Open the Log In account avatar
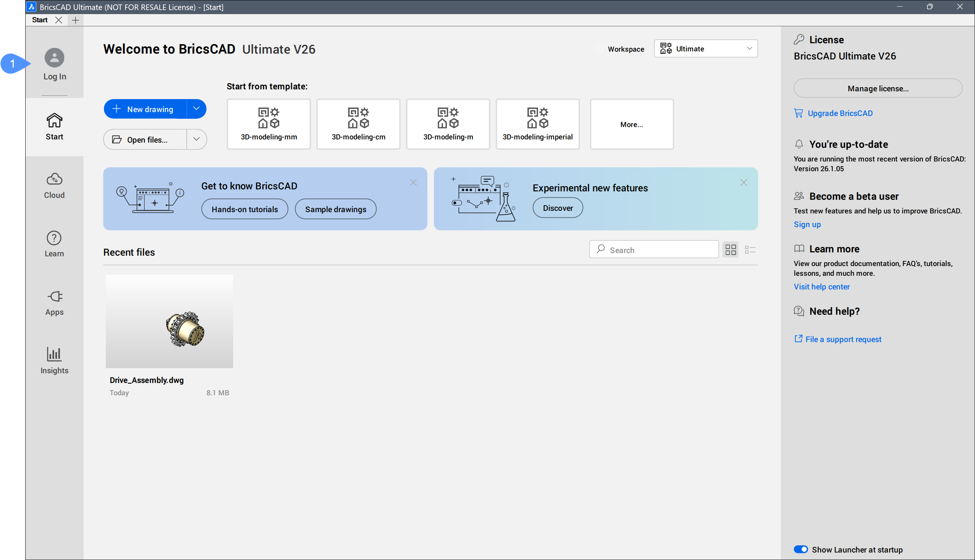 pyautogui.click(x=54, y=58)
